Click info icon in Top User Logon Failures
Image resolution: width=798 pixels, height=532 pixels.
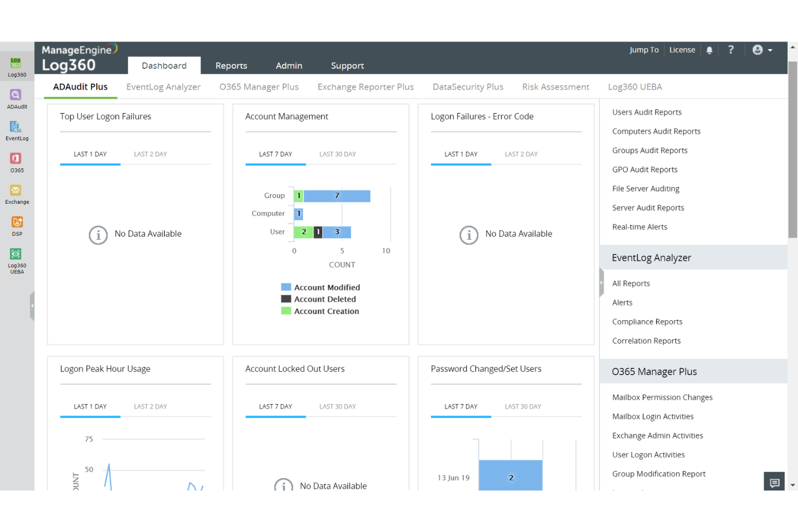point(98,235)
